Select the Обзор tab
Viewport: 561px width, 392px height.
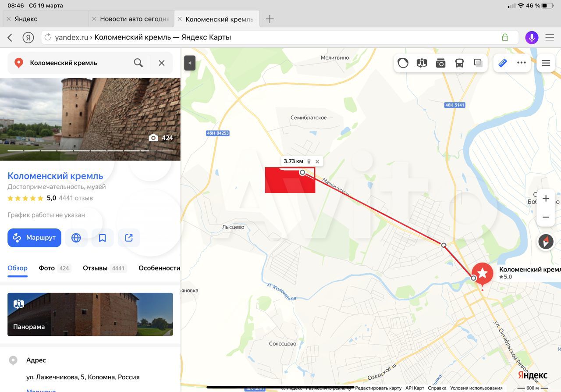pyautogui.click(x=18, y=268)
